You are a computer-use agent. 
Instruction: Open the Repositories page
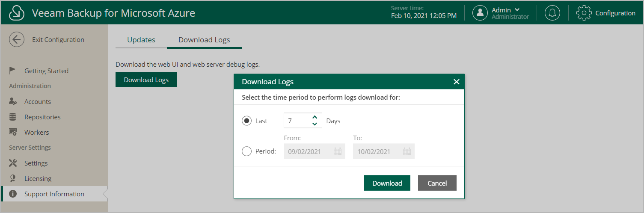point(42,117)
